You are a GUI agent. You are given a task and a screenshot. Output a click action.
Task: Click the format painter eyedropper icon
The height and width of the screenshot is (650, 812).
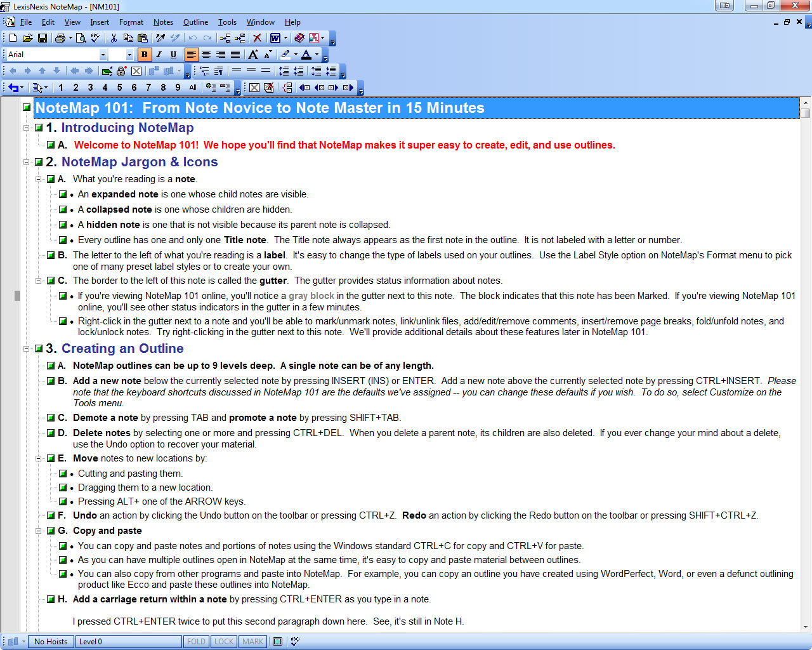click(x=161, y=38)
